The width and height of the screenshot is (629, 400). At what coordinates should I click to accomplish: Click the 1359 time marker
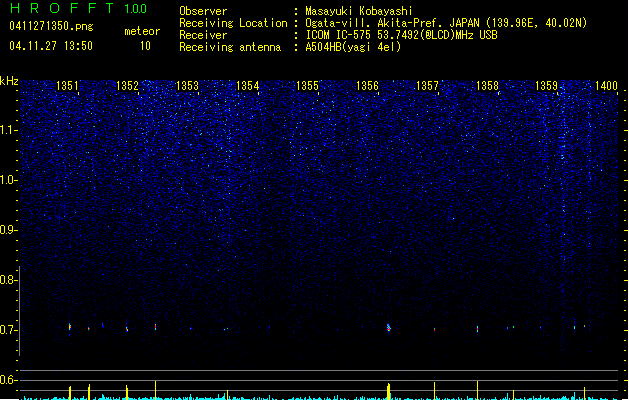click(547, 86)
